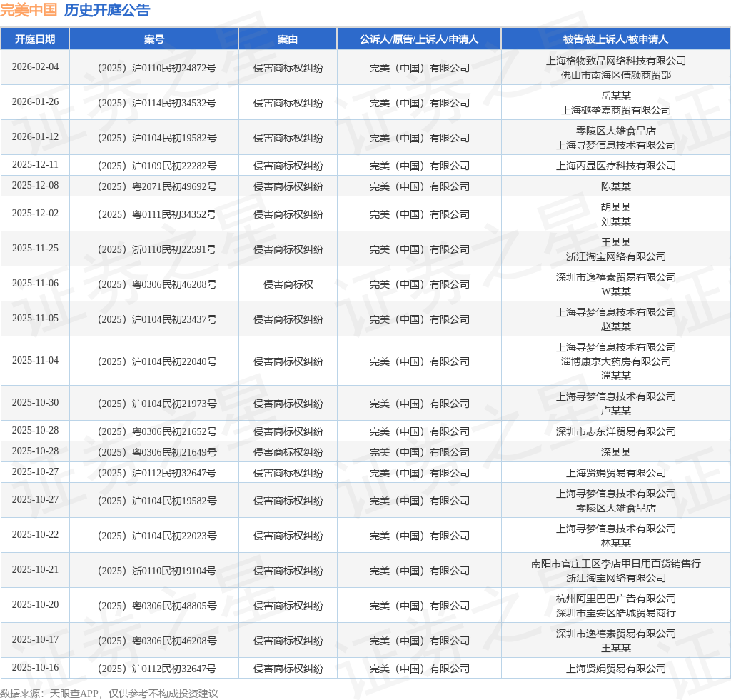Image resolution: width=731 pixels, height=700 pixels.
Task: Click the '侵害商标权' cause in 2025-11-06 row
Action: [x=288, y=284]
